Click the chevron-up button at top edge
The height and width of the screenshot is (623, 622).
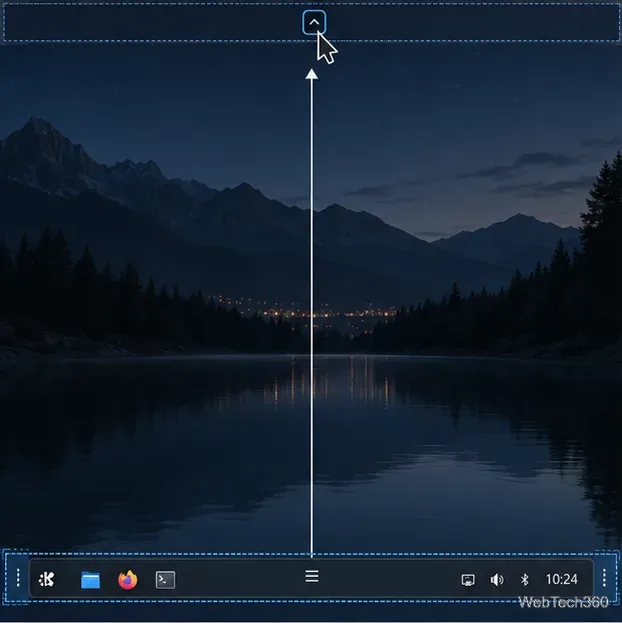(x=314, y=23)
